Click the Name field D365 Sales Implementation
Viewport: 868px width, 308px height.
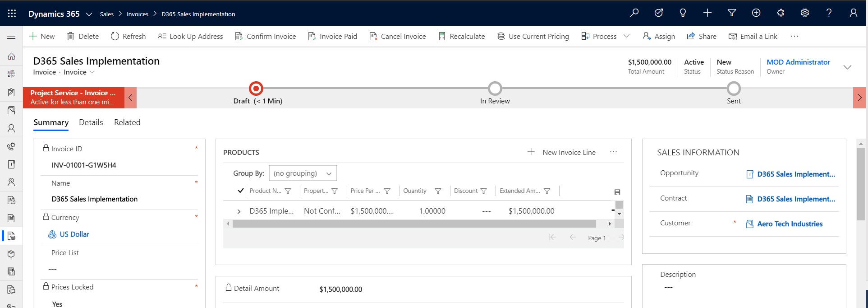coord(95,199)
